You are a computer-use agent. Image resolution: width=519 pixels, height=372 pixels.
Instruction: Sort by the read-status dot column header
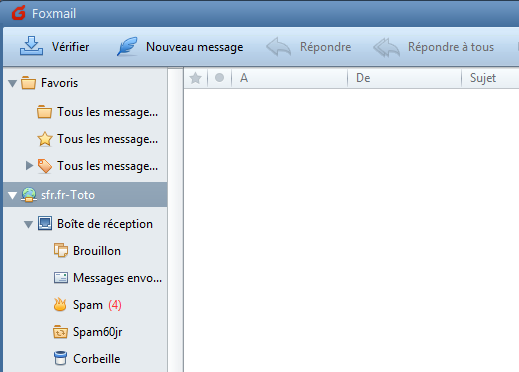click(x=219, y=78)
